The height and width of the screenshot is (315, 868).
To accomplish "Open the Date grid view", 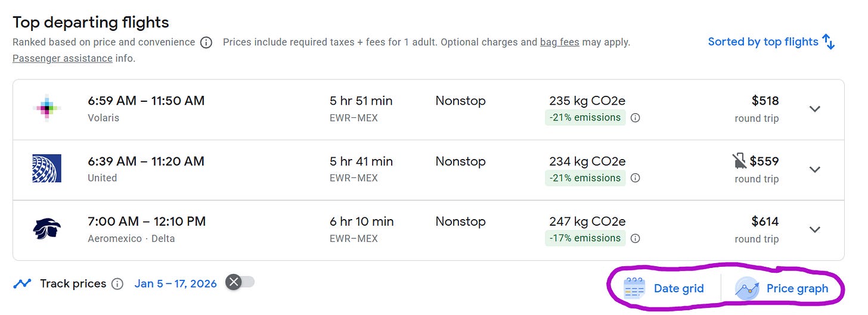I will (665, 288).
